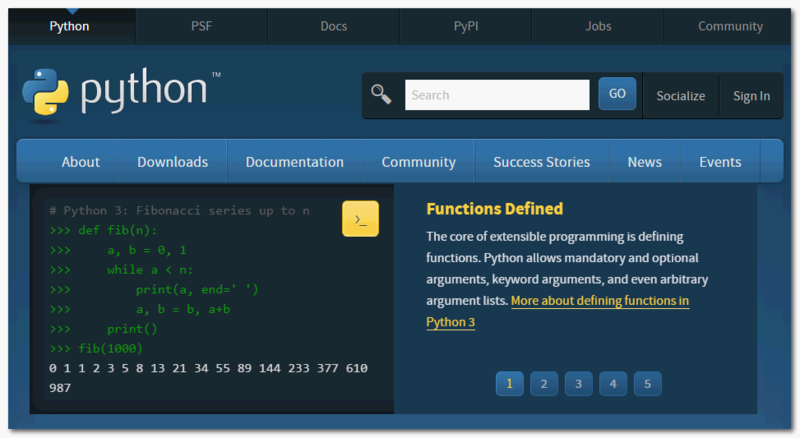800x438 pixels.
Task: Click in the Search input field
Action: coord(497,95)
